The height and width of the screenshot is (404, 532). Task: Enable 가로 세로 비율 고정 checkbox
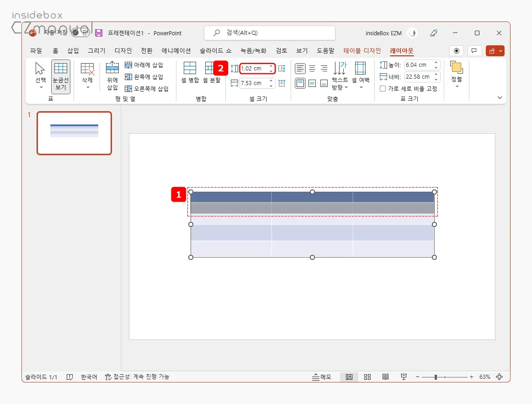(383, 89)
